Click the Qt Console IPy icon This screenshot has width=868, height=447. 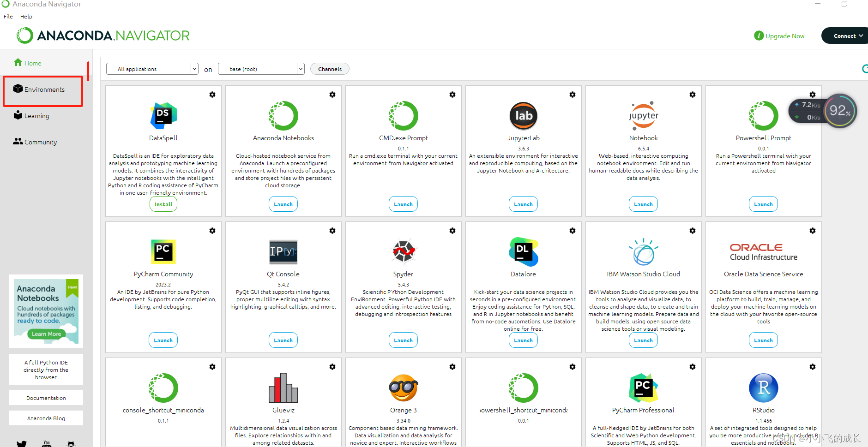click(x=283, y=251)
